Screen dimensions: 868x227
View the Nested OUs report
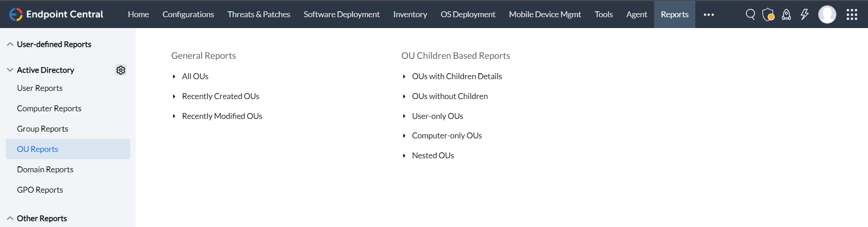pyautogui.click(x=433, y=156)
